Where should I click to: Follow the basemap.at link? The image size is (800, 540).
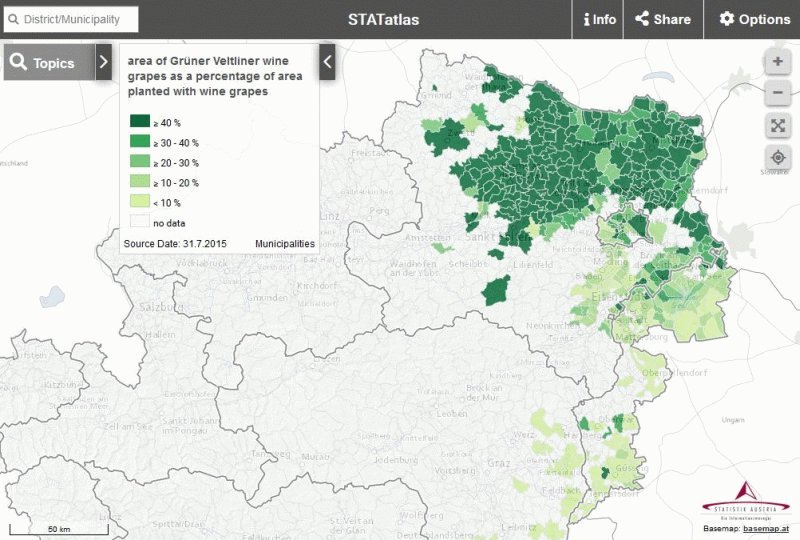tap(766, 528)
